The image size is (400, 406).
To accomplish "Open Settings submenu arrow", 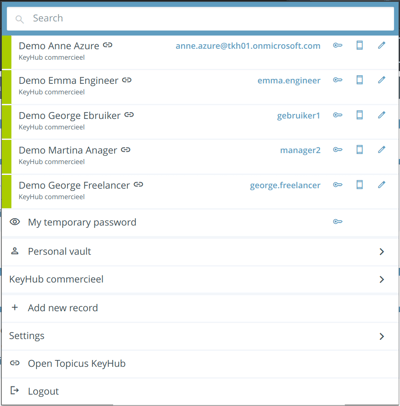I will click(x=382, y=336).
